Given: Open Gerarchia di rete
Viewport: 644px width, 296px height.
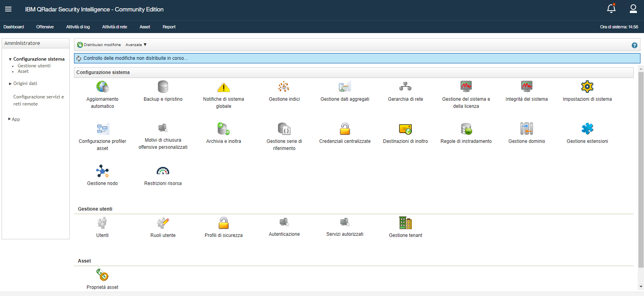Looking at the screenshot, I should click(x=405, y=91).
